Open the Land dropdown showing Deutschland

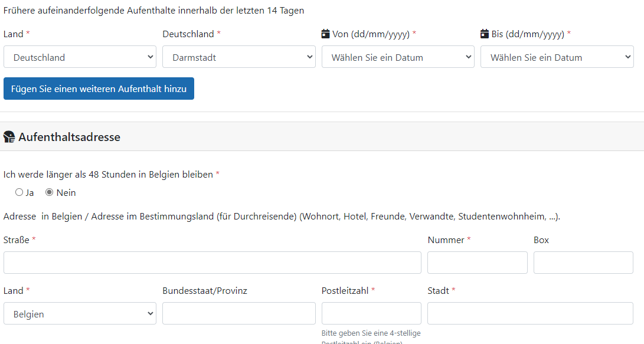[80, 57]
